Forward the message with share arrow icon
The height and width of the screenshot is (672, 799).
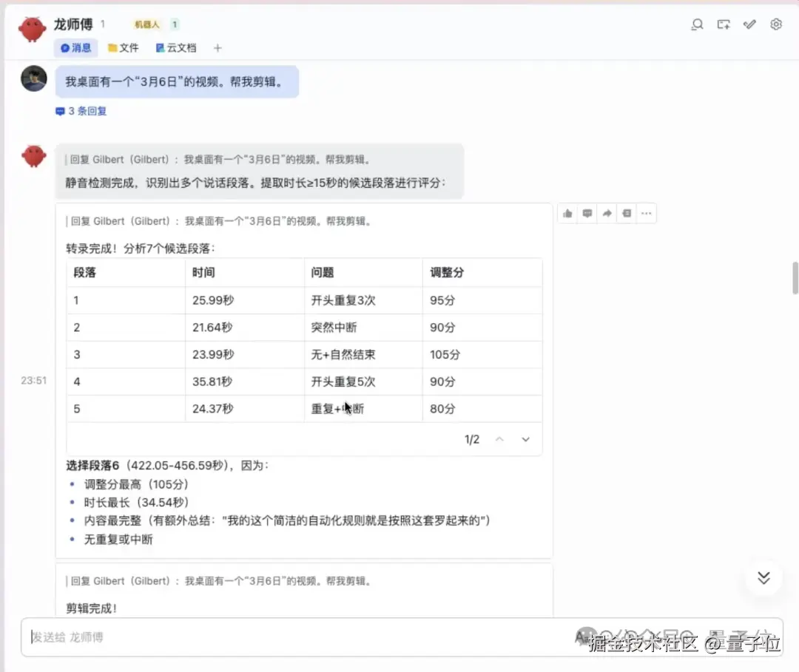607,214
